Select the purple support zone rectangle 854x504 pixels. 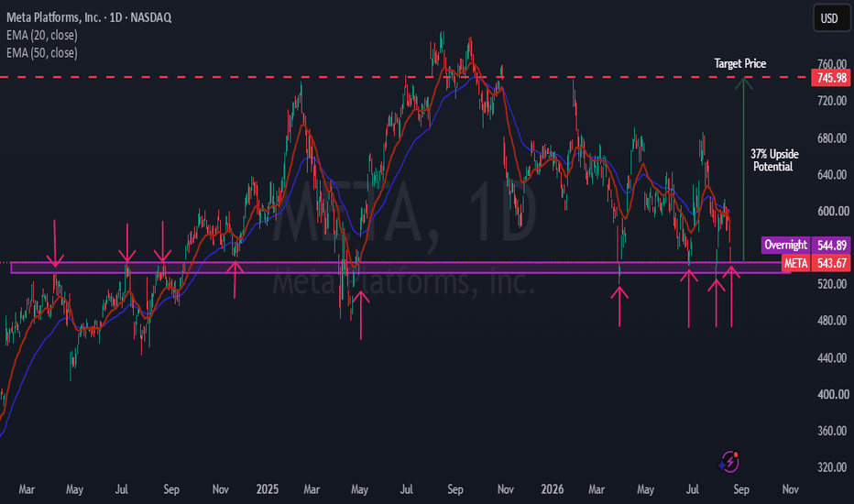tap(400, 268)
